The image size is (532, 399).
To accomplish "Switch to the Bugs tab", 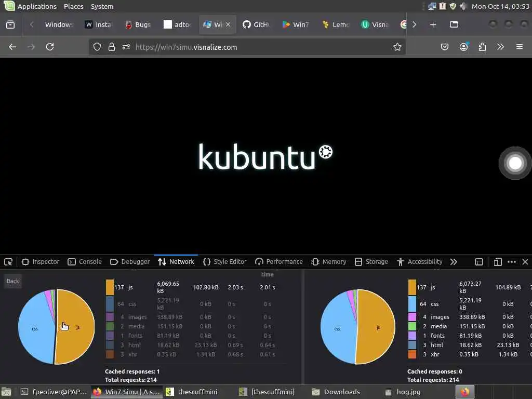I will [138, 24].
